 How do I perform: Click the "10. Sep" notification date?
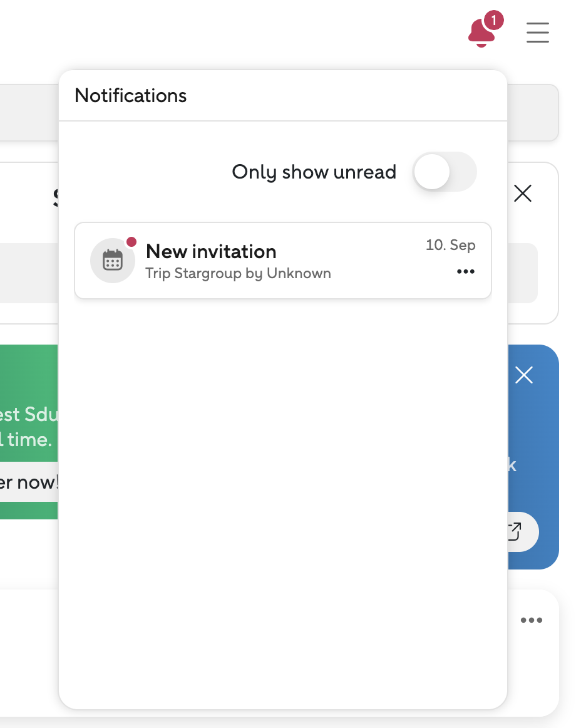pos(450,245)
